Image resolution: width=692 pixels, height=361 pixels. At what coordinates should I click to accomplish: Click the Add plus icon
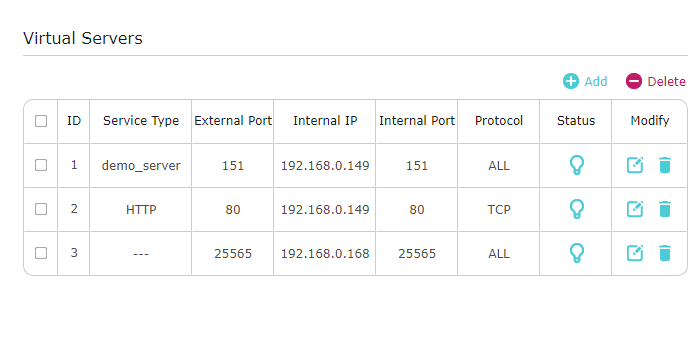[571, 81]
